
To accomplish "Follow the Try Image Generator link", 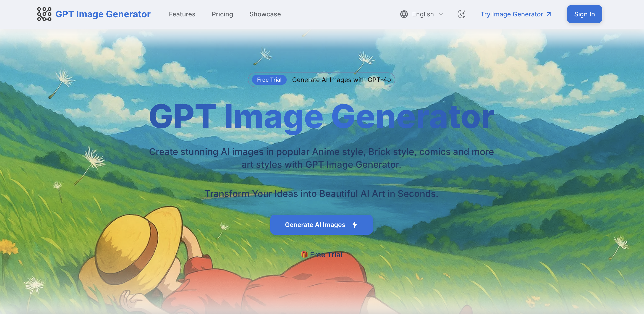I will (512, 14).
